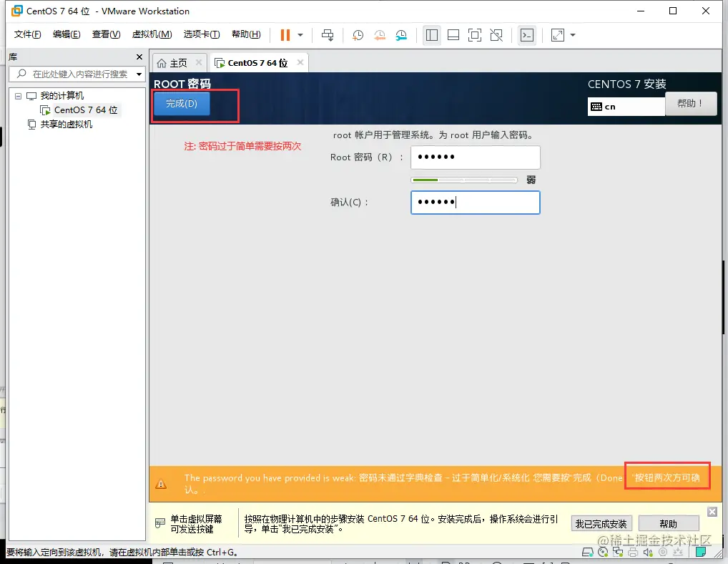728x564 pixels.
Task: Click the USB device download status icon
Action: [x=678, y=552]
